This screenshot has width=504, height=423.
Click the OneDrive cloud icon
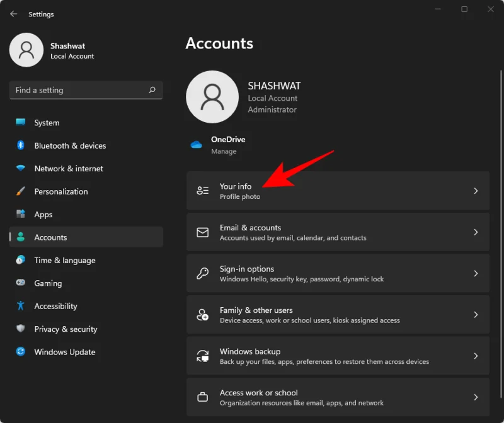(x=197, y=144)
